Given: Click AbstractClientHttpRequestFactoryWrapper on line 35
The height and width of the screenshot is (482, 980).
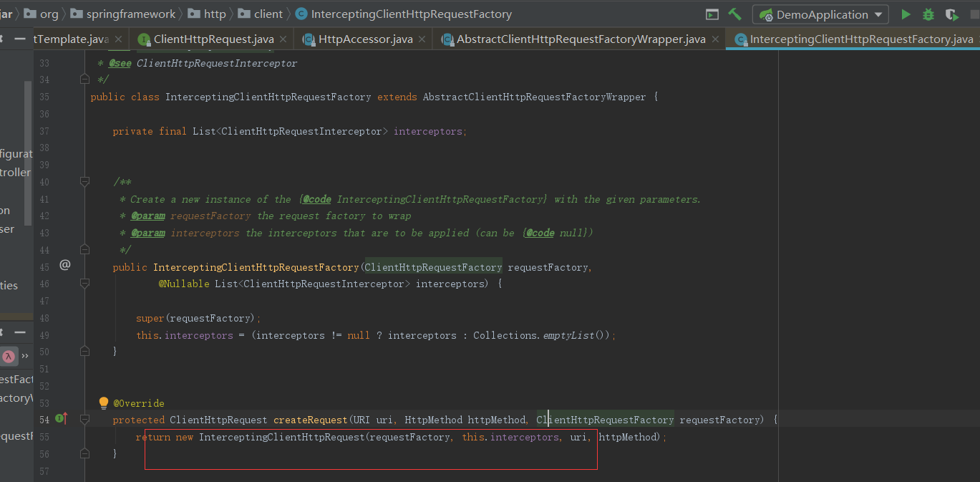Looking at the screenshot, I should [x=534, y=97].
